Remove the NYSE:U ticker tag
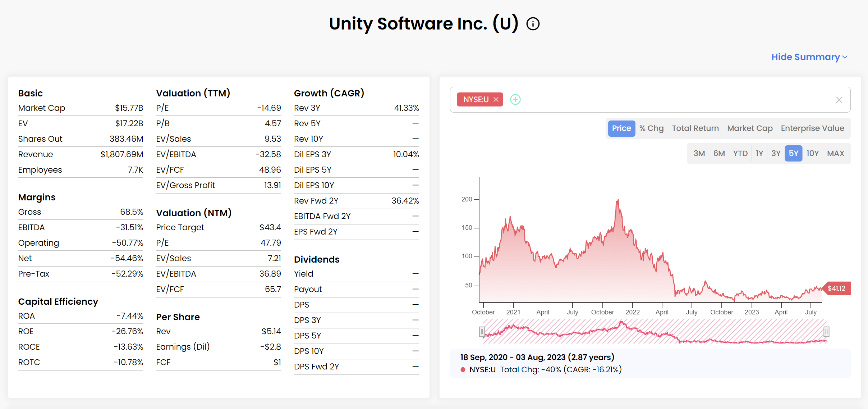Screen dimensions: 868x409 [x=496, y=100]
